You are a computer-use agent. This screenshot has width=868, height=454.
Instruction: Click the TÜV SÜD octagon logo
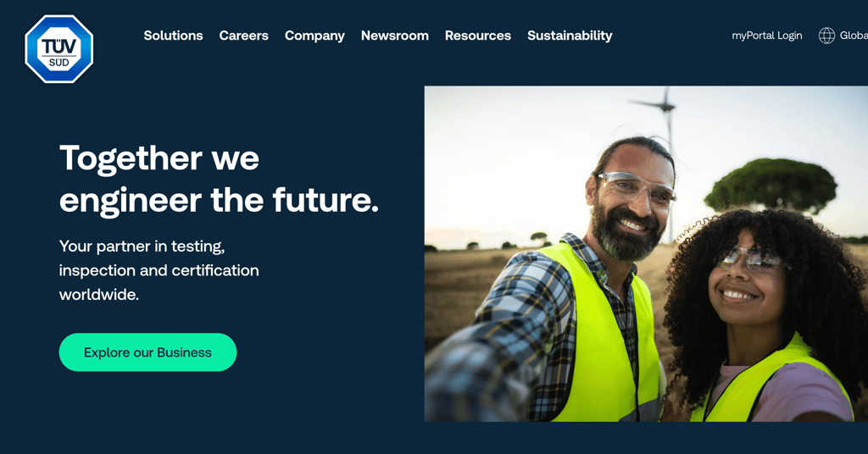59,48
